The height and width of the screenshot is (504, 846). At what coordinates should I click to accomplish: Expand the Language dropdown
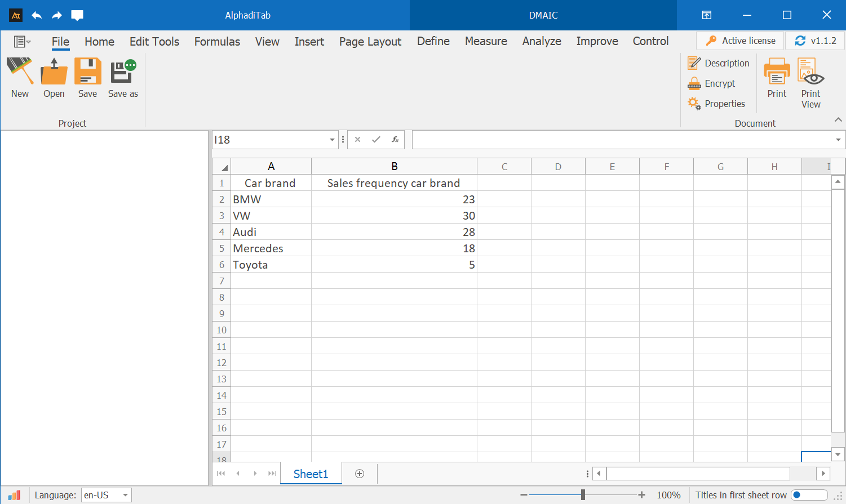(x=125, y=496)
